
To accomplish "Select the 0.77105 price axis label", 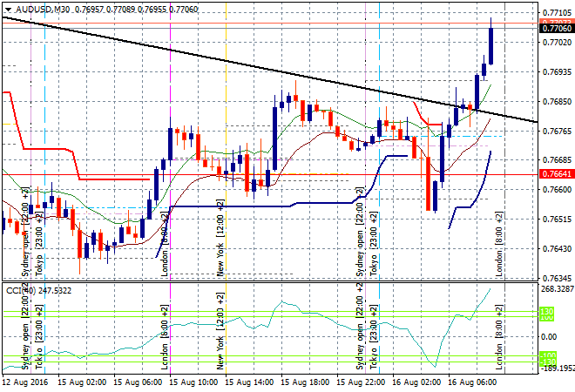I will (x=557, y=13).
